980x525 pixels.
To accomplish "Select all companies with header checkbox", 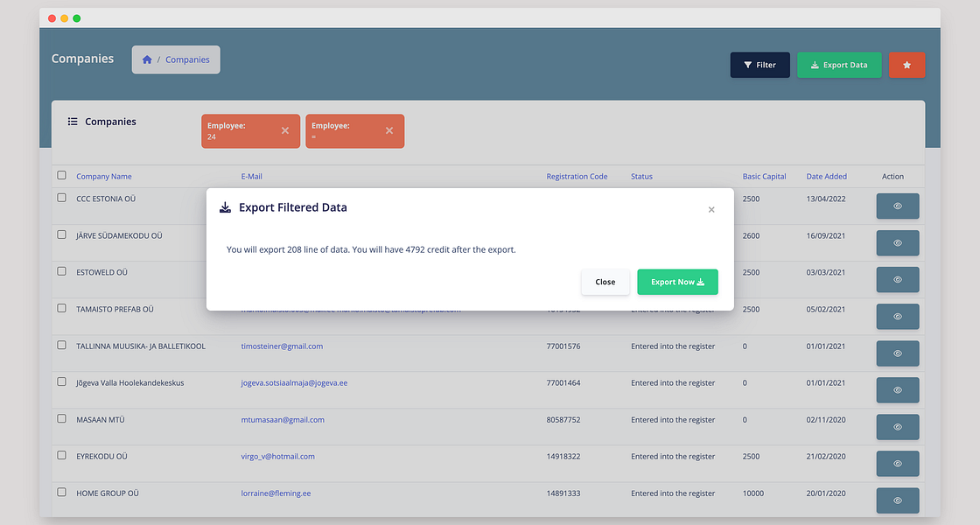I will tap(61, 175).
